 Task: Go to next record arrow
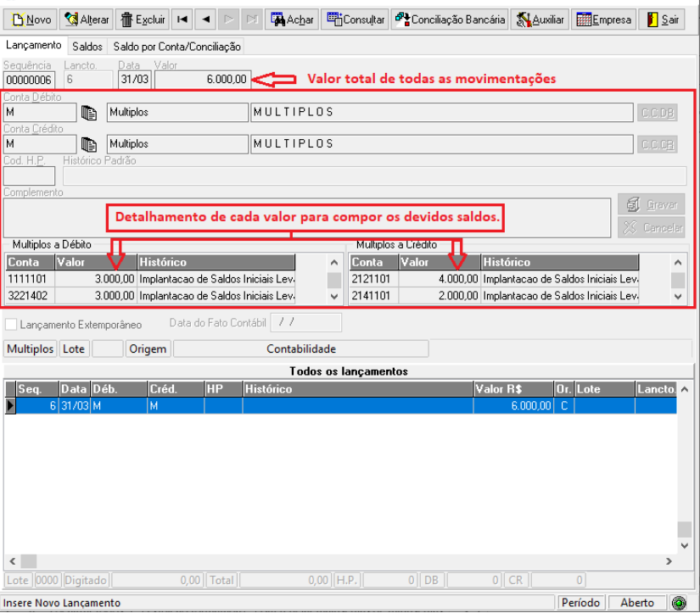tap(228, 20)
